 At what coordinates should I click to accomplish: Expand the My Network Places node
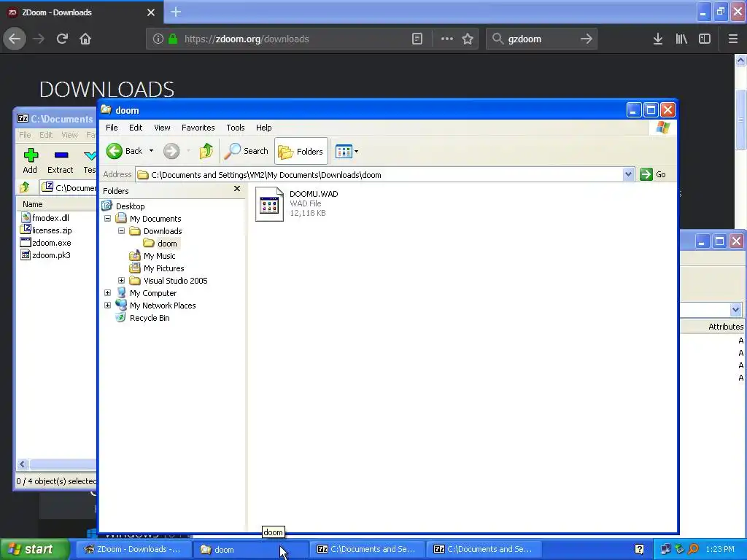[108, 306]
